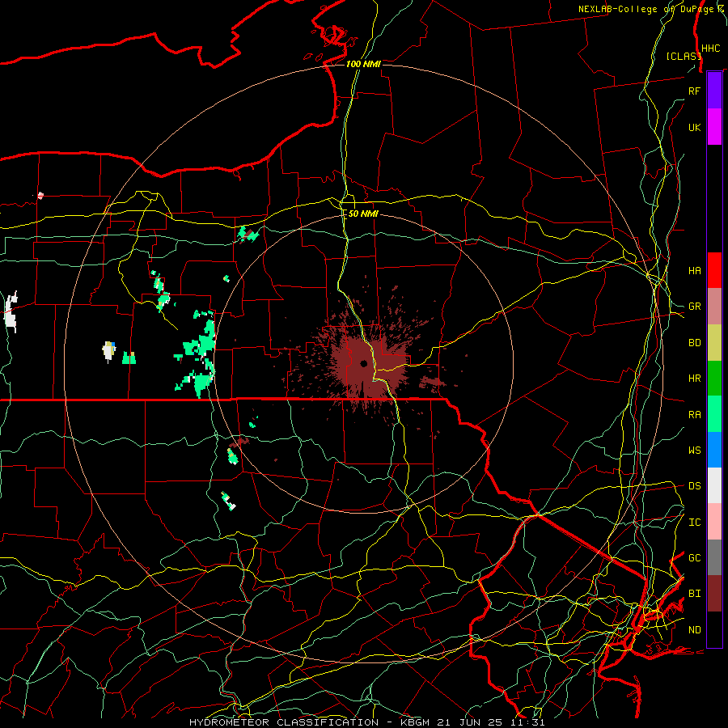Viewport: 728px width, 728px height.
Task: Click the GR pink-brown legend swatch
Action: (714, 307)
